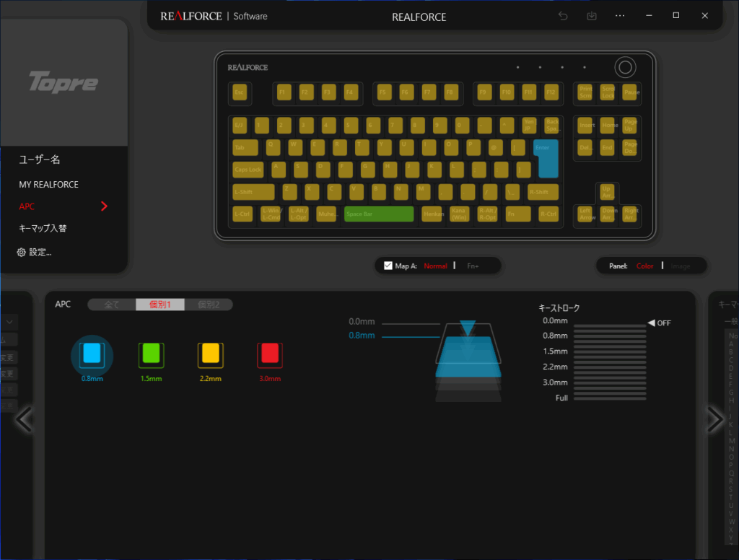
Task: Click the keystroke bar at 1.5mm level
Action: click(x=609, y=351)
